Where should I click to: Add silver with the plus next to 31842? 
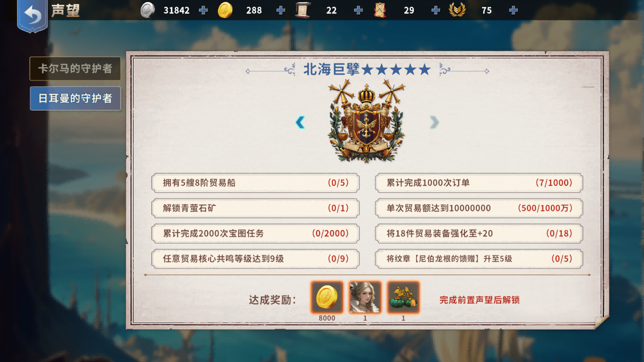(x=203, y=10)
